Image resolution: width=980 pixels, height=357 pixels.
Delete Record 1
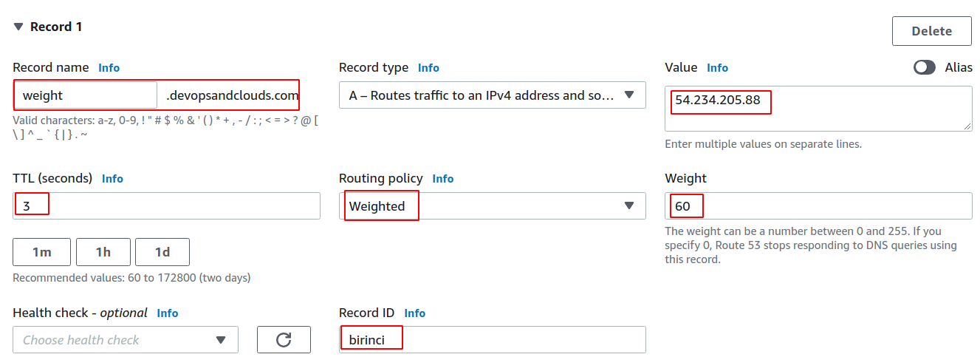pyautogui.click(x=931, y=31)
